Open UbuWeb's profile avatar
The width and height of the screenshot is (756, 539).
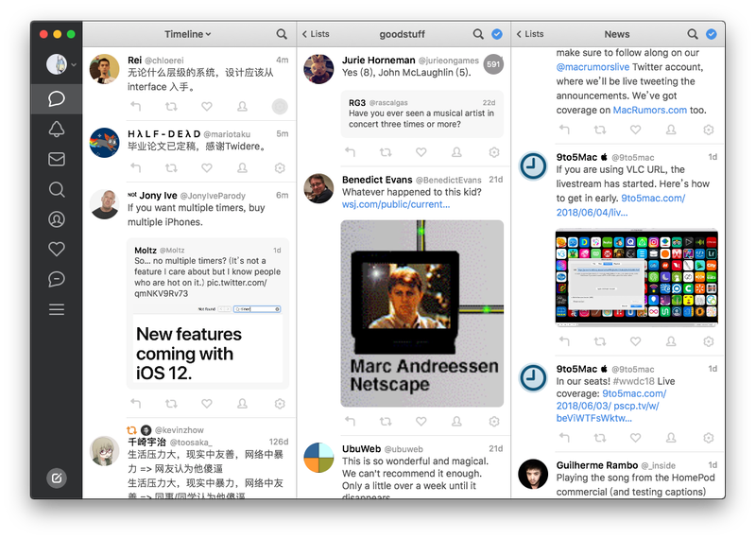tap(318, 458)
